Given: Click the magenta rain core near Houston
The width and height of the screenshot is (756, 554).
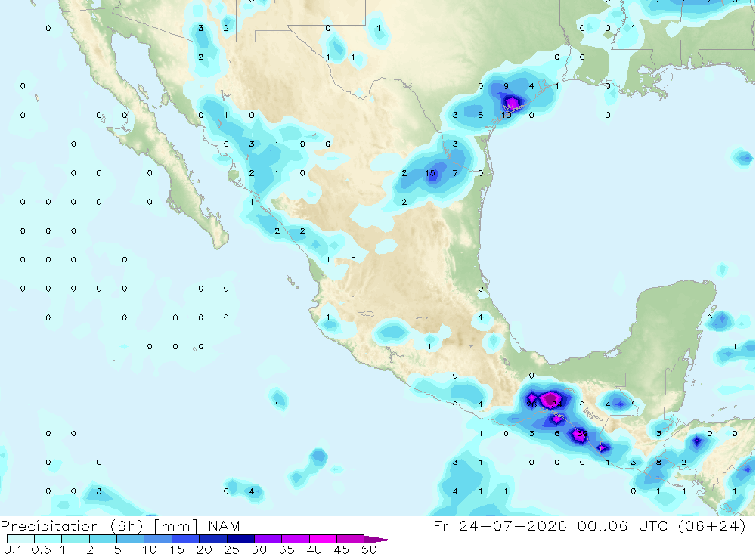Looking at the screenshot, I should tap(513, 103).
